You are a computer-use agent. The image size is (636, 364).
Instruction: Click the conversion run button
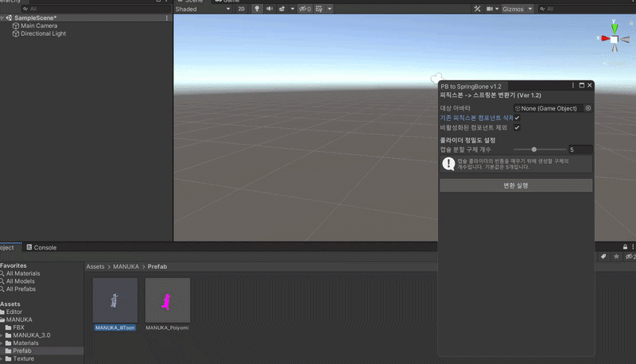tap(516, 186)
